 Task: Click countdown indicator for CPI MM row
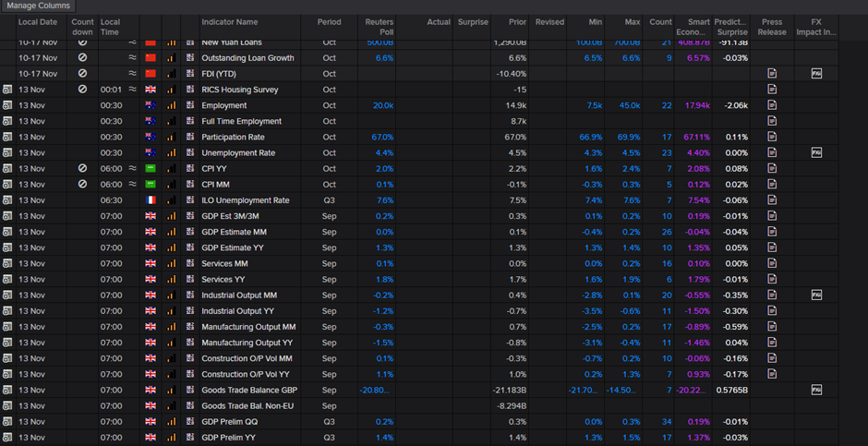tap(82, 185)
